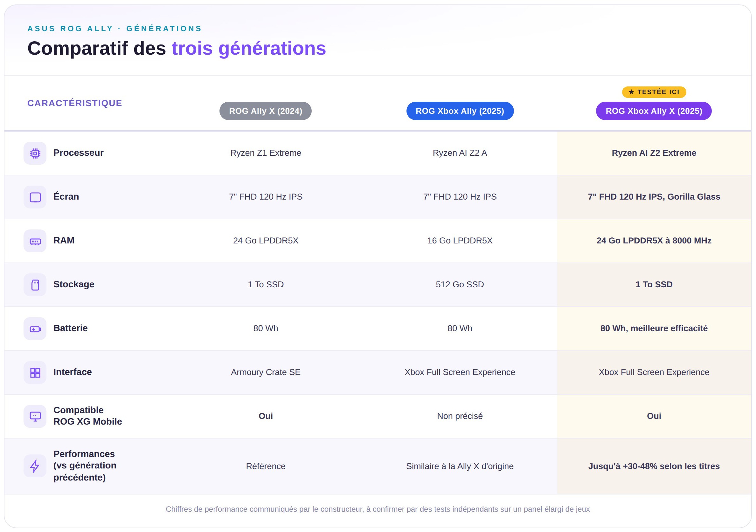The width and height of the screenshot is (756, 532).
Task: Select the ROG Ally X (2024) pill
Action: click(x=265, y=111)
